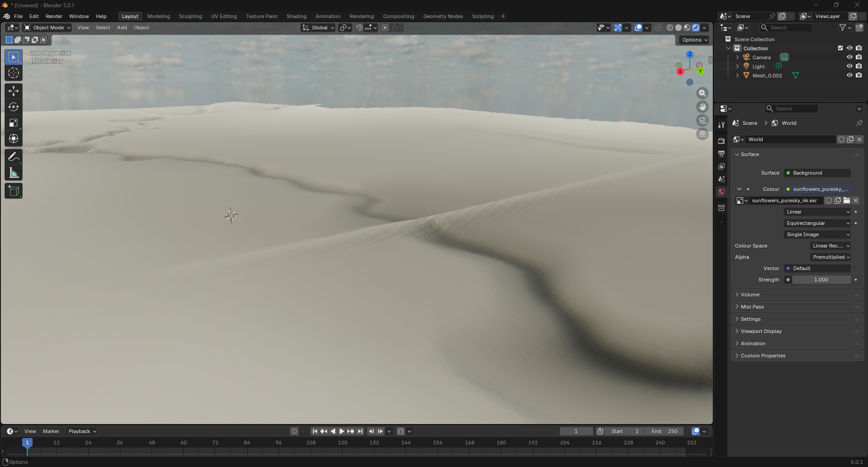Open the Render menu
This screenshot has width=868, height=467.
pos(54,16)
